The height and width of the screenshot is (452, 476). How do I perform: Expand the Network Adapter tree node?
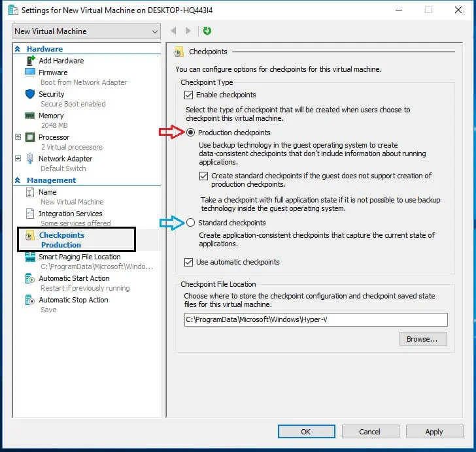point(18,159)
